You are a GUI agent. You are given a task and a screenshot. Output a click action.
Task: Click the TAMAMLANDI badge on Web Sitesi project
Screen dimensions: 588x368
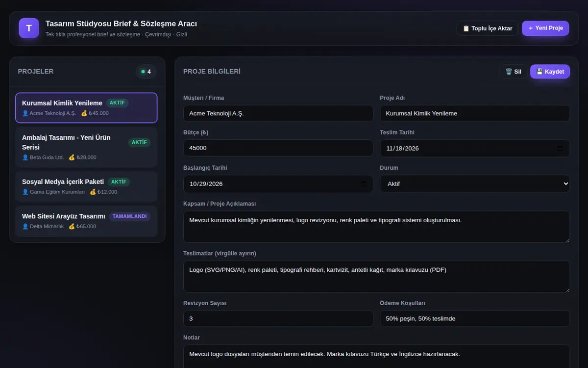click(x=129, y=216)
